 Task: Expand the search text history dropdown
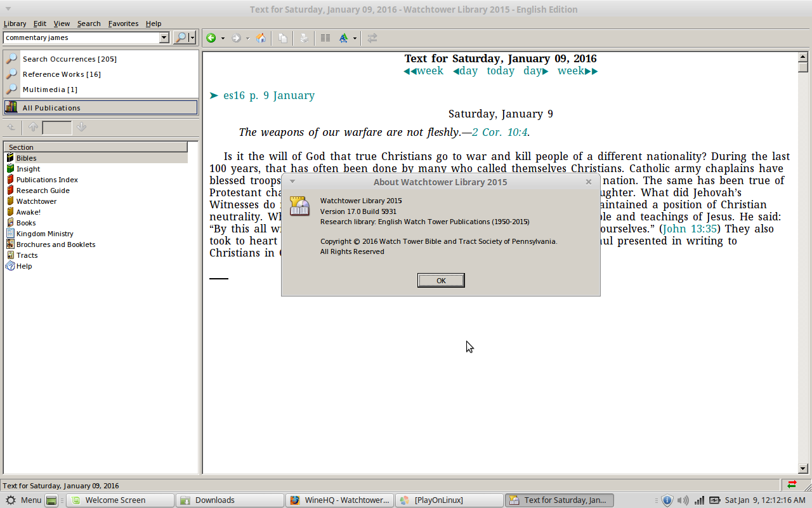[x=164, y=37]
